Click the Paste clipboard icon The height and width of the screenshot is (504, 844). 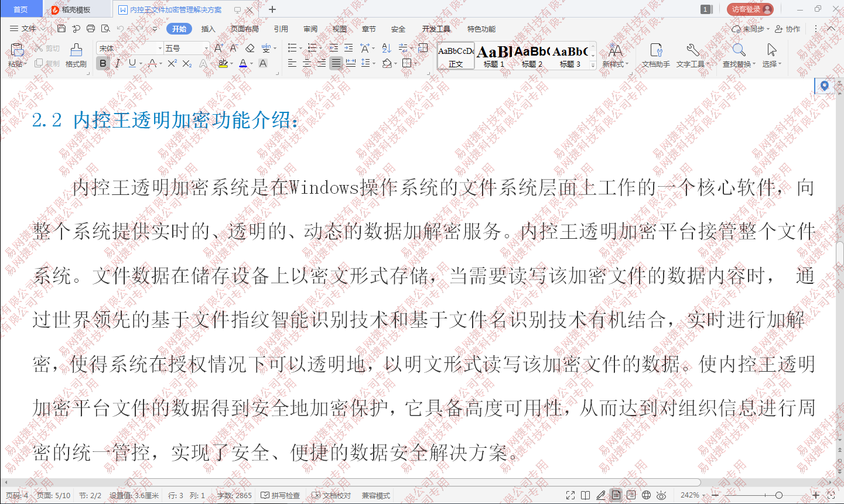pyautogui.click(x=17, y=50)
